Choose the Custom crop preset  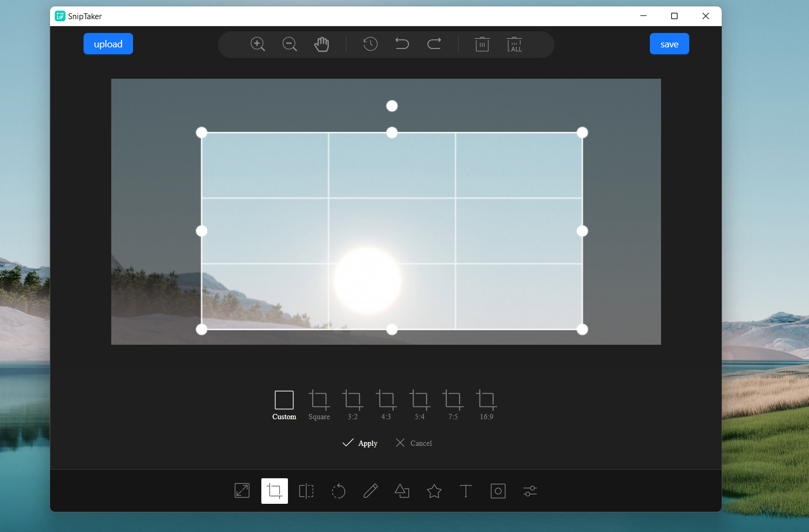(x=284, y=405)
